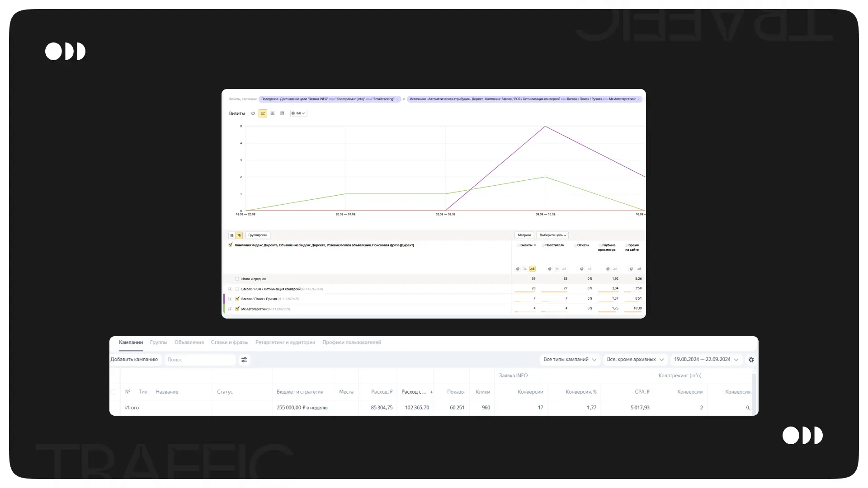
Task: Click the filter sliders icon beside the search field
Action: [244, 360]
